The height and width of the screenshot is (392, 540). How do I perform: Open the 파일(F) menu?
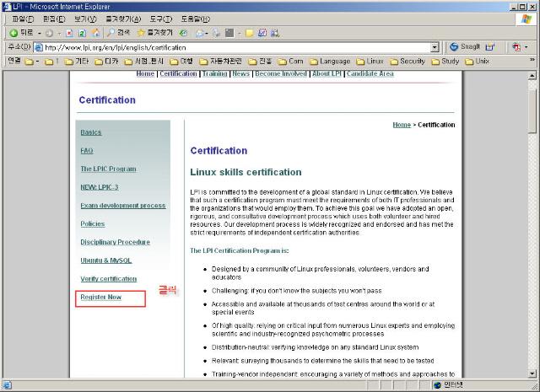click(23, 19)
